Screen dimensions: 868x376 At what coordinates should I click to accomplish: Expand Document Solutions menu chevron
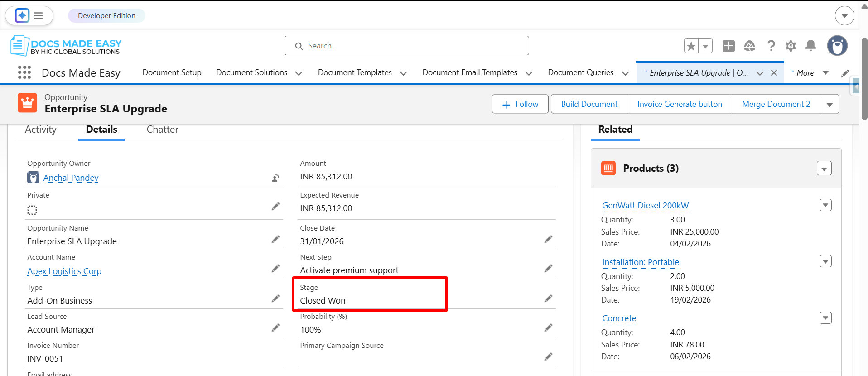pos(299,73)
